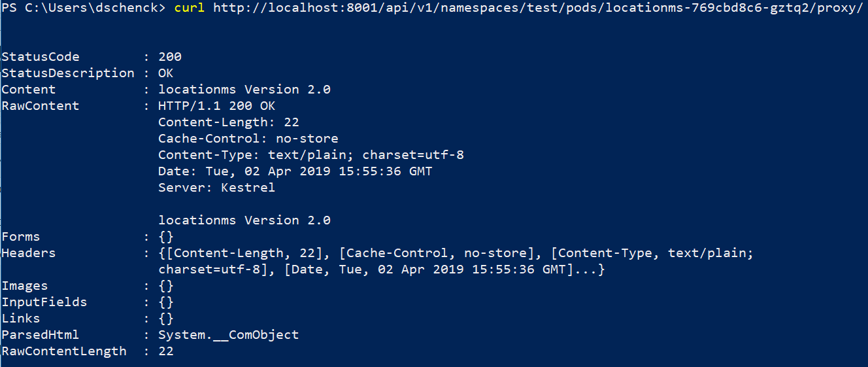Click the Date: Tue, 02 Apr 2019 line

295,171
